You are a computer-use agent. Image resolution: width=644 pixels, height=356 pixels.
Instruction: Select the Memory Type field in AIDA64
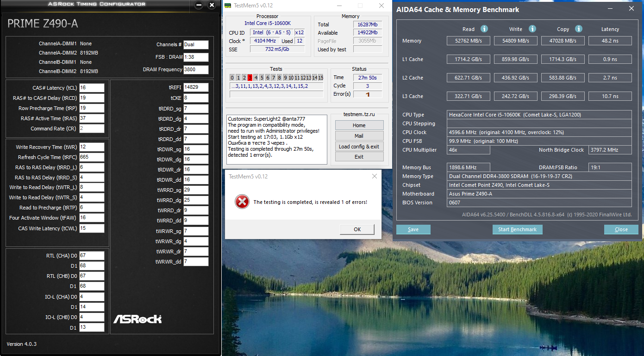[x=539, y=176]
